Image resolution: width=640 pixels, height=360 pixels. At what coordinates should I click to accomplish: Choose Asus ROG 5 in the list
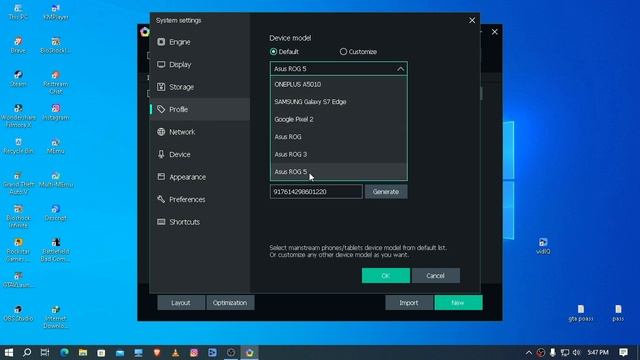338,172
